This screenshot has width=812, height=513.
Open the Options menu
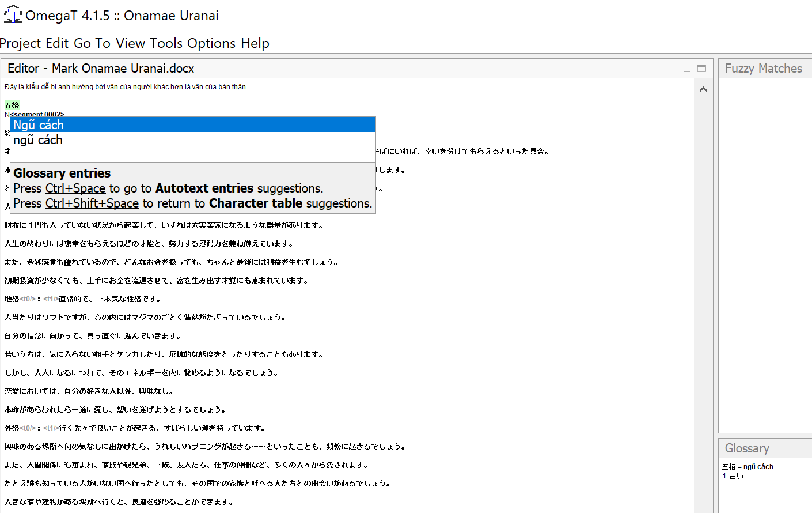[x=211, y=43]
